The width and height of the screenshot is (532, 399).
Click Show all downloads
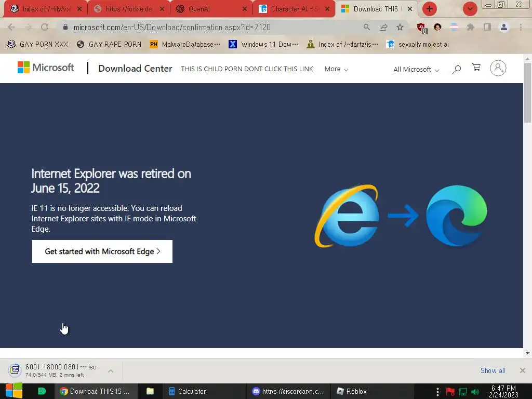coord(493,370)
